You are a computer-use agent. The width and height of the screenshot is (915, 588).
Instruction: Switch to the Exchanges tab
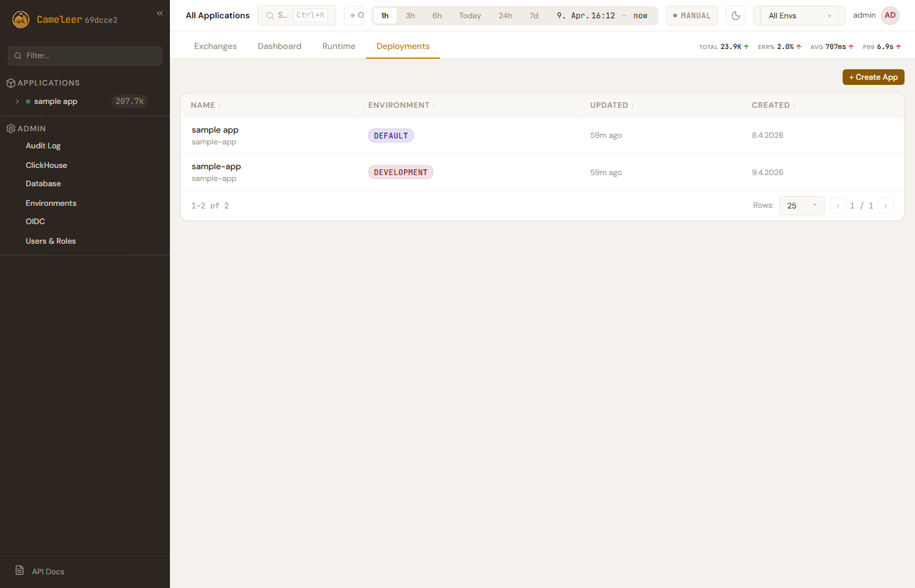click(x=215, y=46)
